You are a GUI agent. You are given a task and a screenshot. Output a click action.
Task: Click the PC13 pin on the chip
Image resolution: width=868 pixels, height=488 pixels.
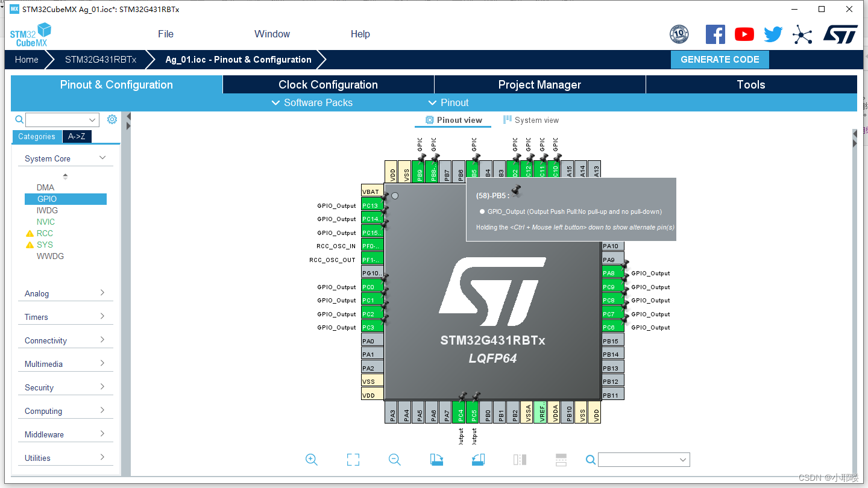372,205
